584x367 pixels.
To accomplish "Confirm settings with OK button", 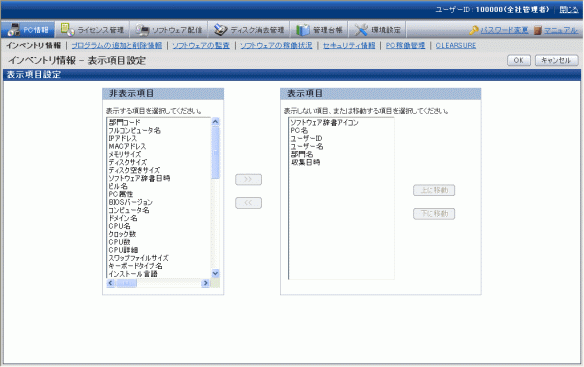I will [x=519, y=60].
